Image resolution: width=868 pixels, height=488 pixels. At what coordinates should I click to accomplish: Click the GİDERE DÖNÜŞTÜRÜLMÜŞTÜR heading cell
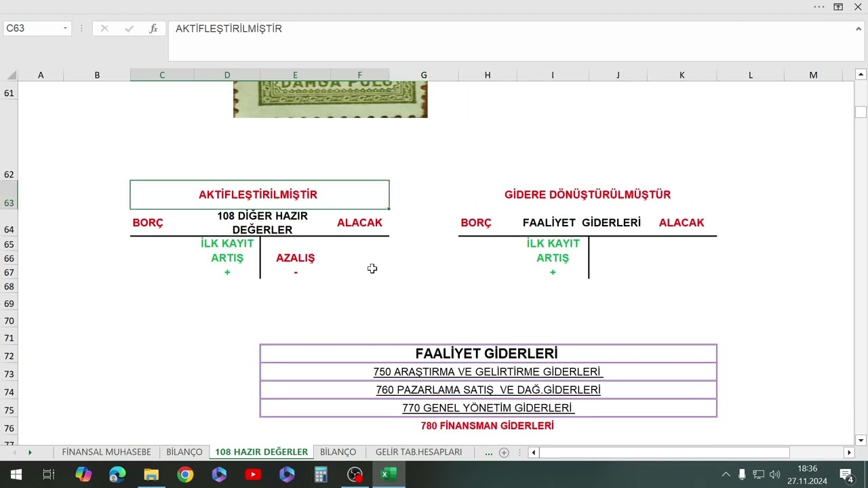point(587,195)
